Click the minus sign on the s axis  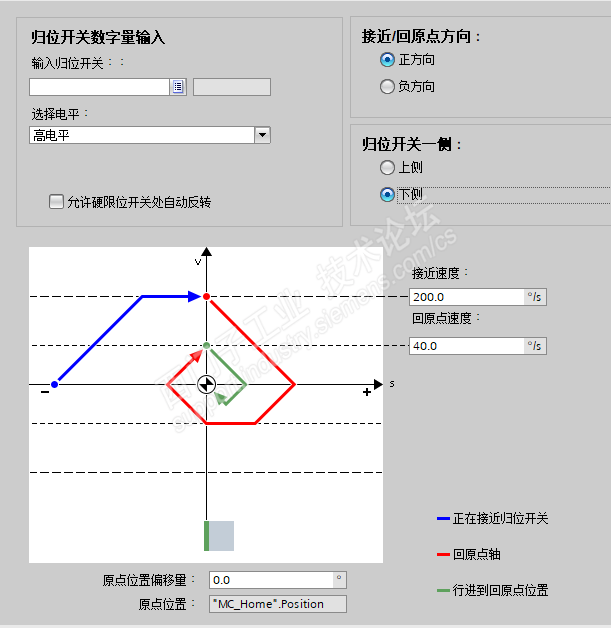45,393
